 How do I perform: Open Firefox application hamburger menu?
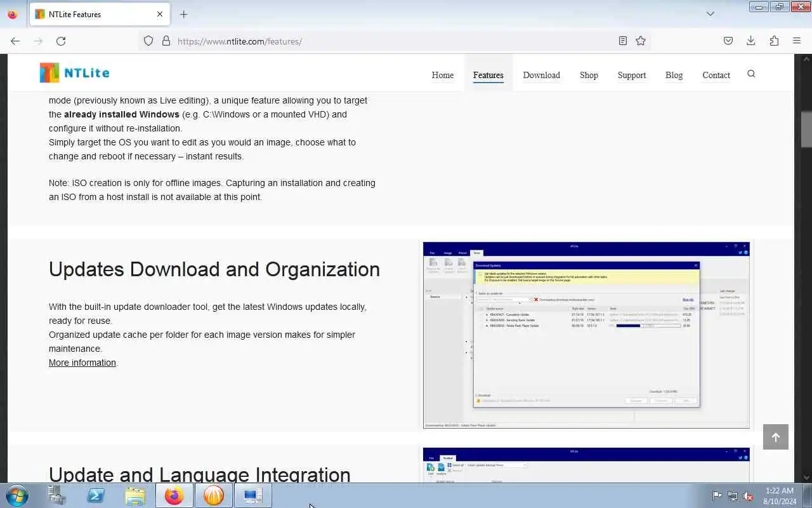tap(797, 41)
